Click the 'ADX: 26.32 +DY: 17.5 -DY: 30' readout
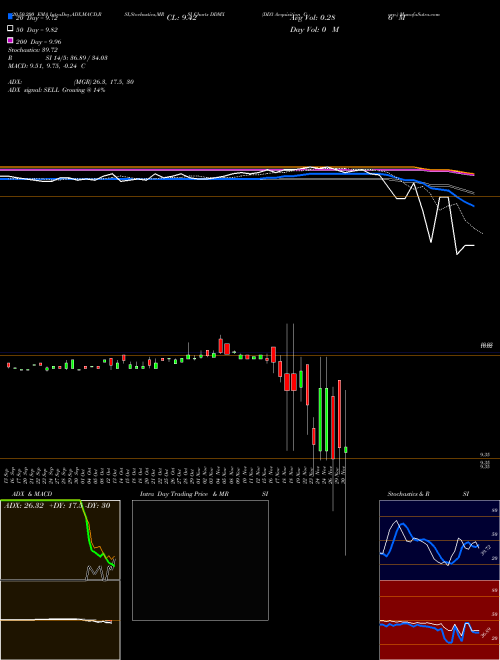Viewport: 500px width, 660px height. (57, 505)
